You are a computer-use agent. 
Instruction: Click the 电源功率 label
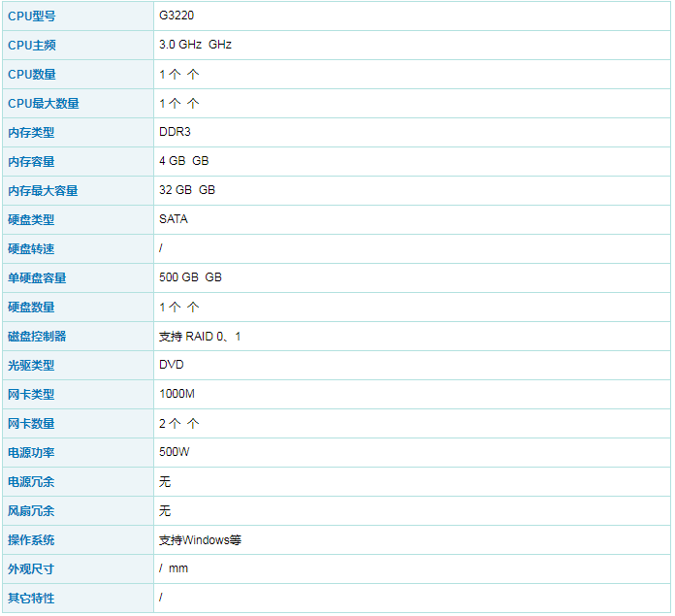(31, 453)
